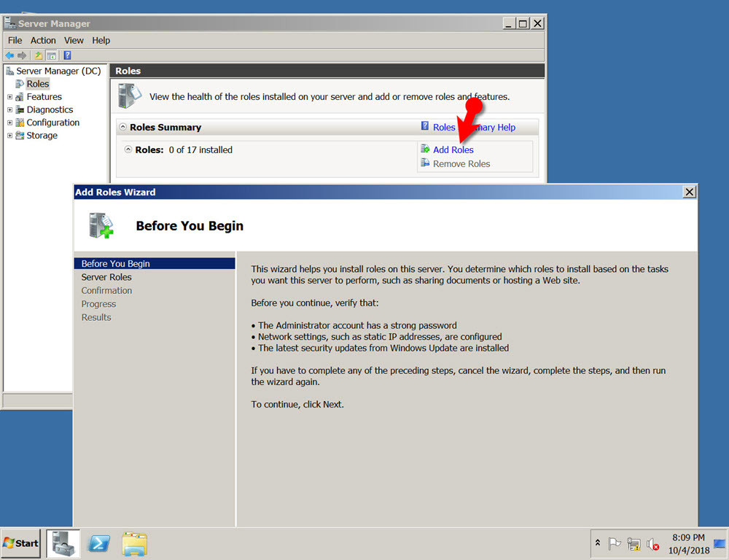This screenshot has height=560, width=729.
Task: Expand the Diagnostics tree node
Action: tap(9, 110)
